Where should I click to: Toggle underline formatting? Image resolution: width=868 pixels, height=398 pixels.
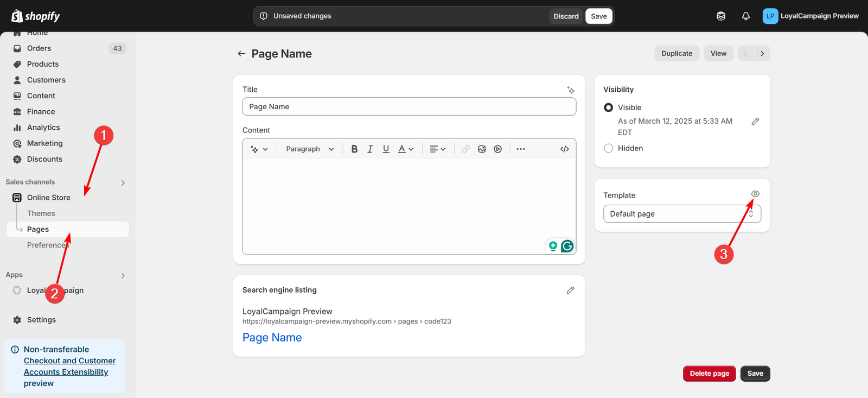click(x=386, y=149)
